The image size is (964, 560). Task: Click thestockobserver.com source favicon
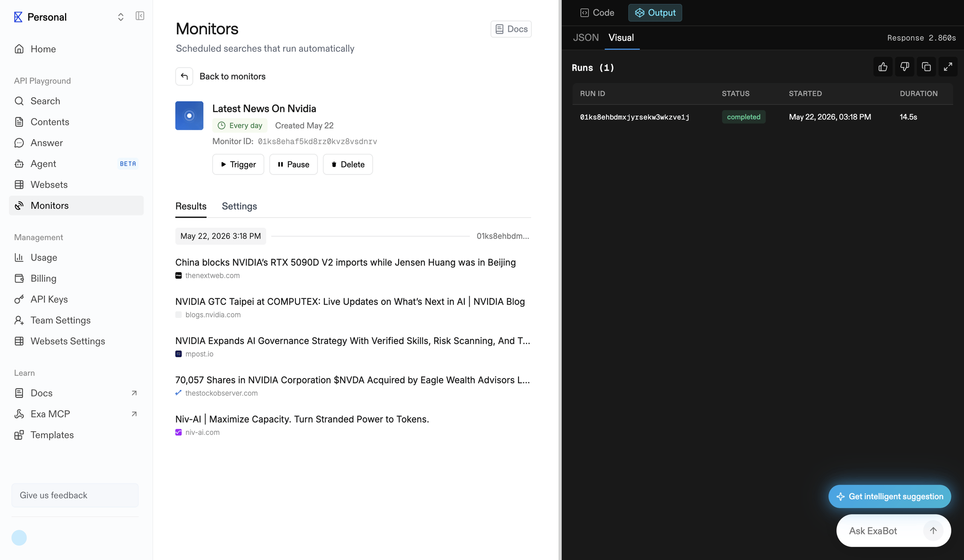(x=178, y=393)
